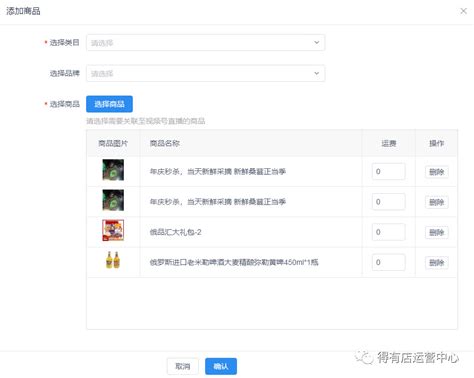Click the 运费 column header

pos(389,143)
